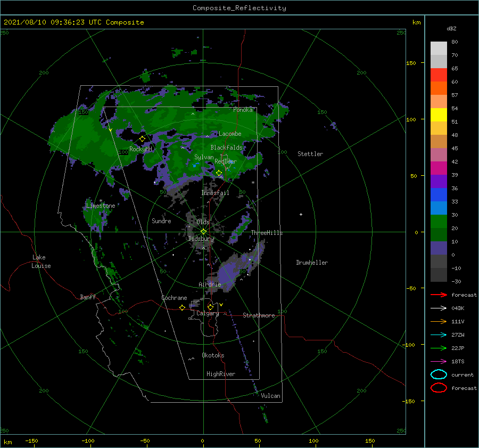Screen dimensions: 479x448
Task: Click the dBZ legend heading
Action: coord(451,29)
